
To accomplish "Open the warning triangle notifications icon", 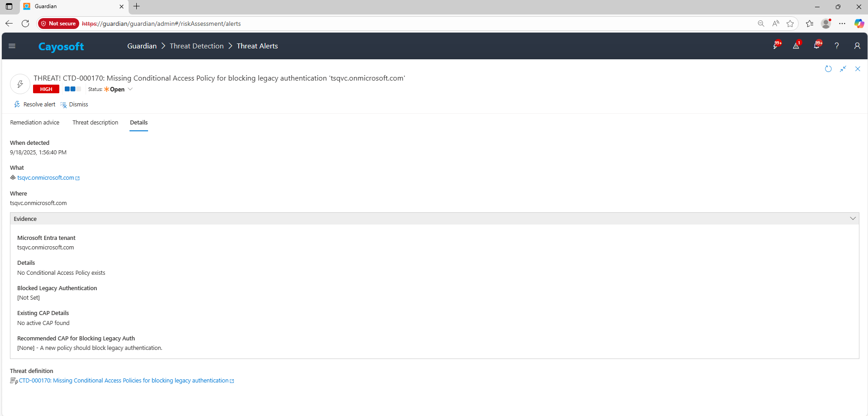I will (x=796, y=46).
